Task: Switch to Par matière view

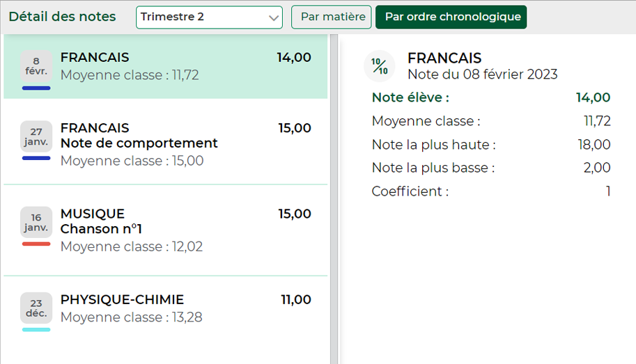Action: tap(332, 17)
